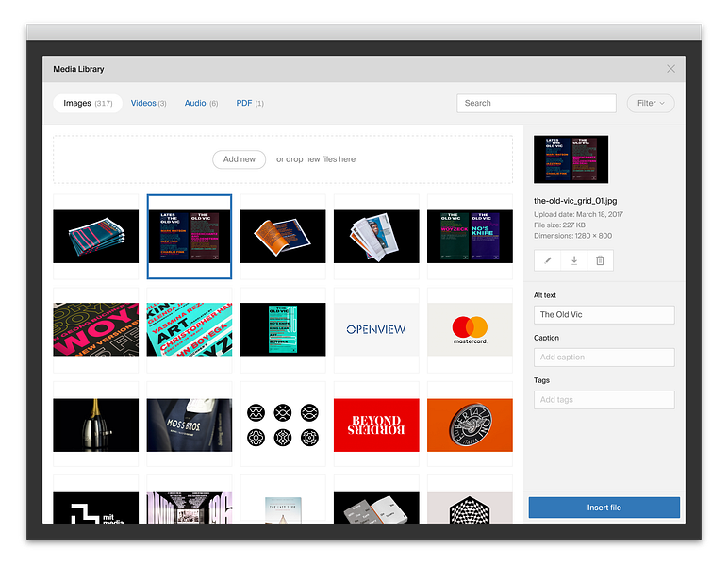
Task: Select the Woyzeck No's Knife posters thumbnail
Action: (470, 237)
